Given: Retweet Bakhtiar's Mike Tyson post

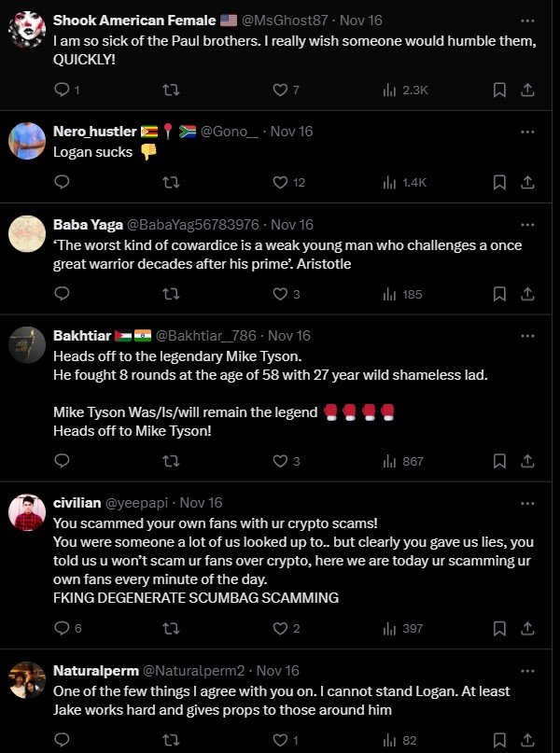Looking at the screenshot, I should [x=169, y=460].
